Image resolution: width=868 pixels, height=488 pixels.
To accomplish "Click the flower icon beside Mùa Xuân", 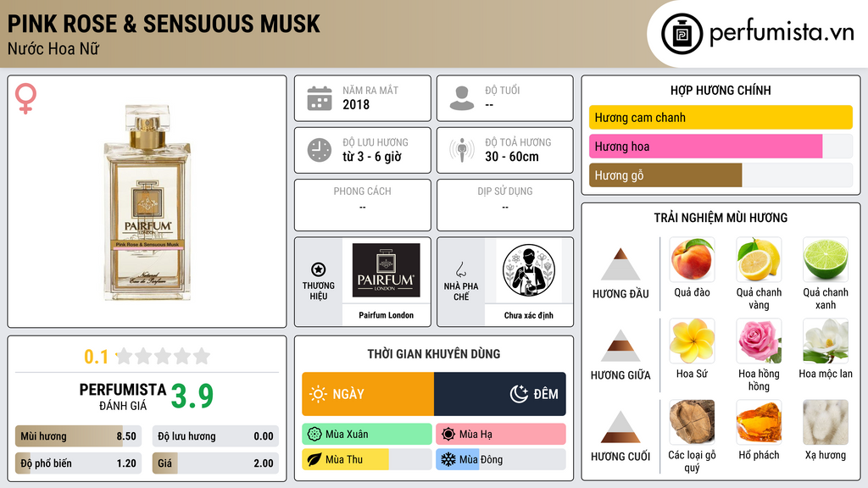I will click(x=314, y=435).
